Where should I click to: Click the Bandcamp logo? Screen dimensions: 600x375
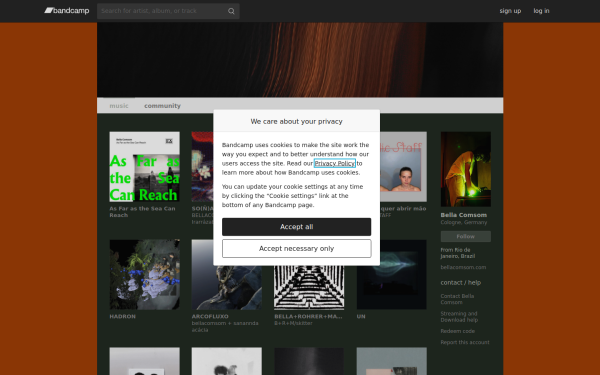(67, 11)
